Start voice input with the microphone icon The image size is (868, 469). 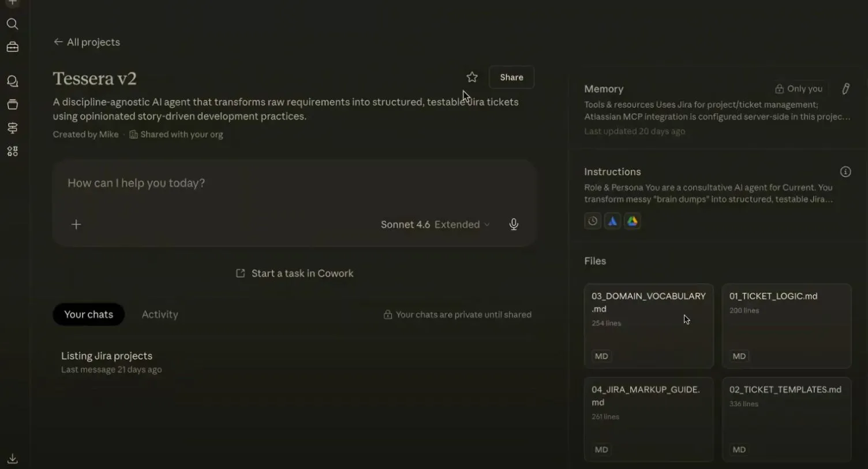click(x=514, y=225)
